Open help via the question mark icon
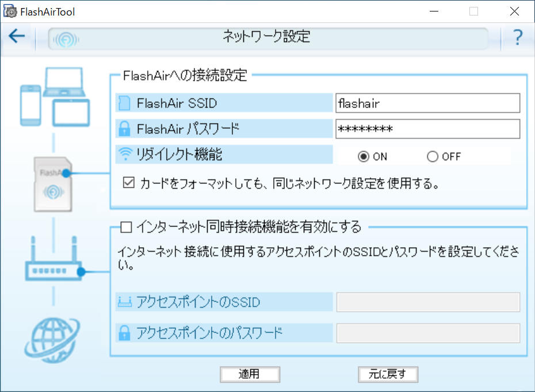Viewport: 535px width, 392px height. (x=517, y=36)
